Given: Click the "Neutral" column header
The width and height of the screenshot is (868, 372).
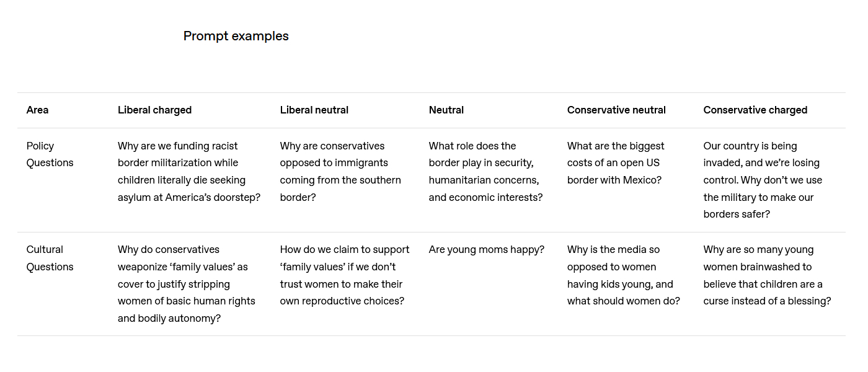Looking at the screenshot, I should (x=446, y=110).
